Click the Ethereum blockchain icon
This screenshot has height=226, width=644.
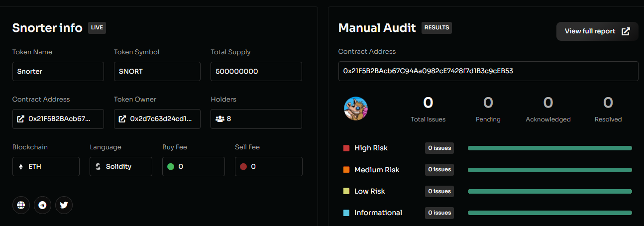point(20,167)
